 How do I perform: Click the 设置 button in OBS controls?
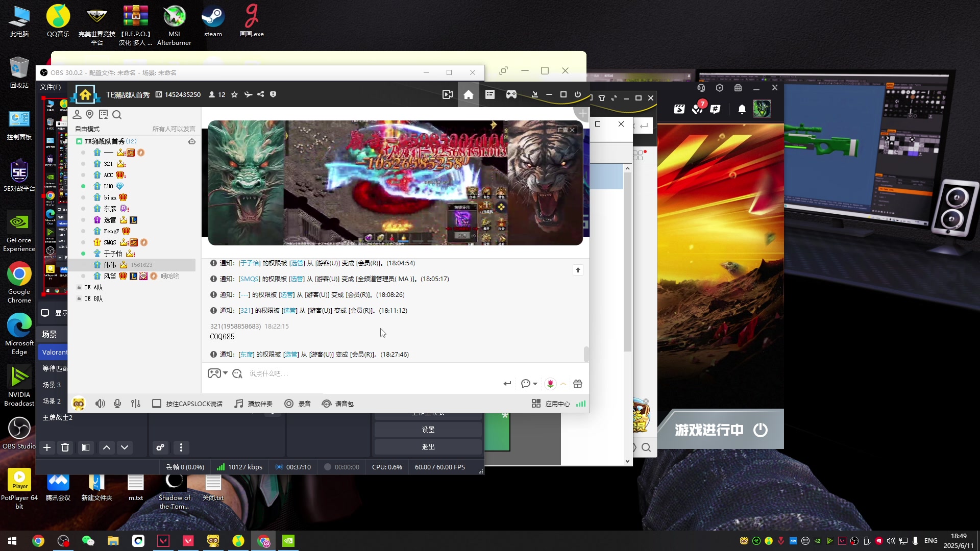pyautogui.click(x=428, y=430)
